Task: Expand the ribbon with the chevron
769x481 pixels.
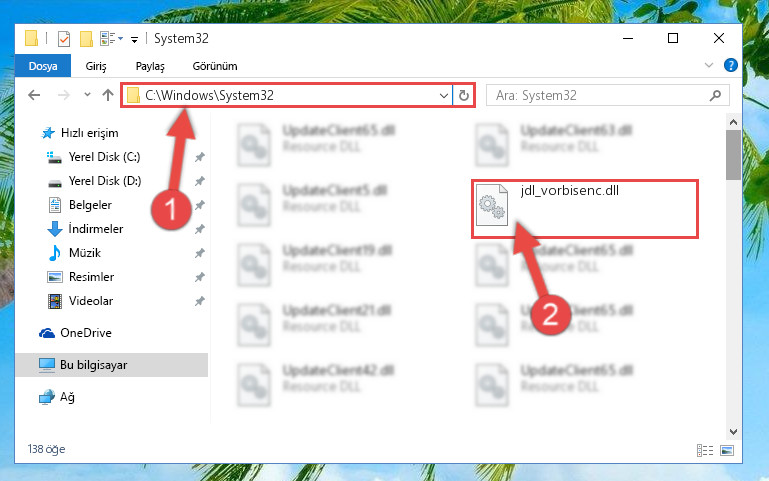Action: pyautogui.click(x=709, y=65)
